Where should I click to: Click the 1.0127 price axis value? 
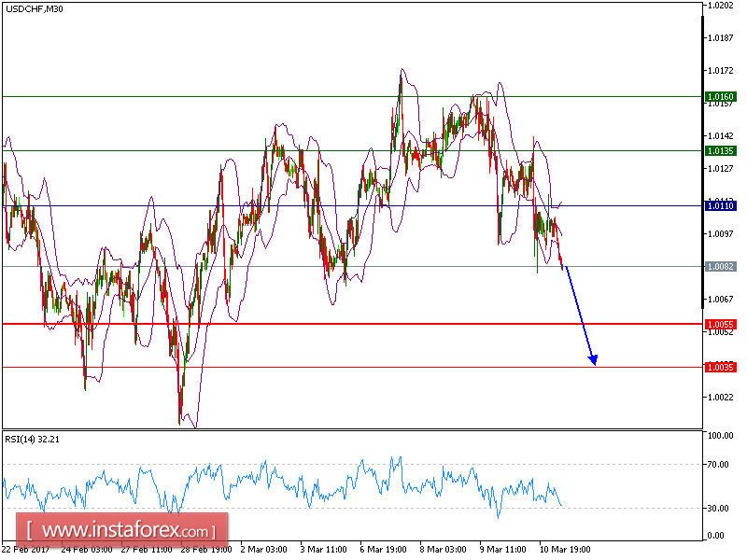coord(720,169)
